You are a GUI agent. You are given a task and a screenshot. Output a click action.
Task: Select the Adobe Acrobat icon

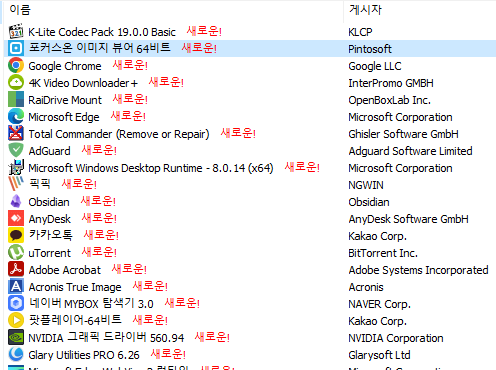[16, 269]
